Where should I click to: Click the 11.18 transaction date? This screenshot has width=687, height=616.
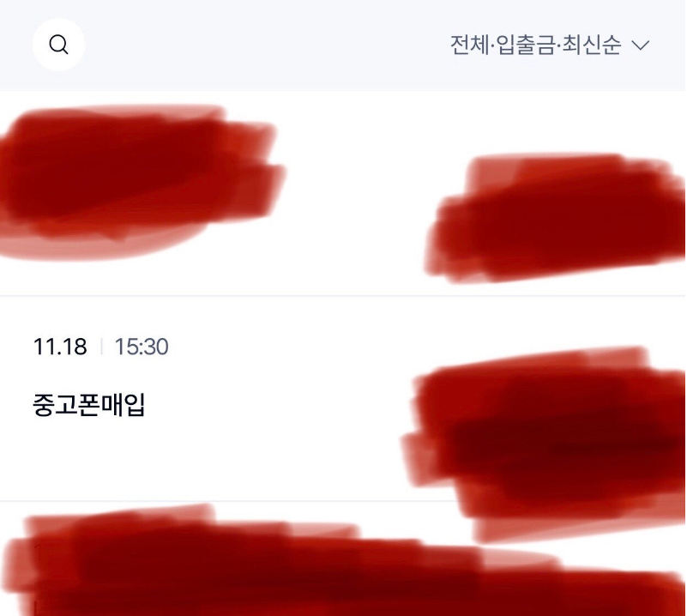pyautogui.click(x=60, y=347)
